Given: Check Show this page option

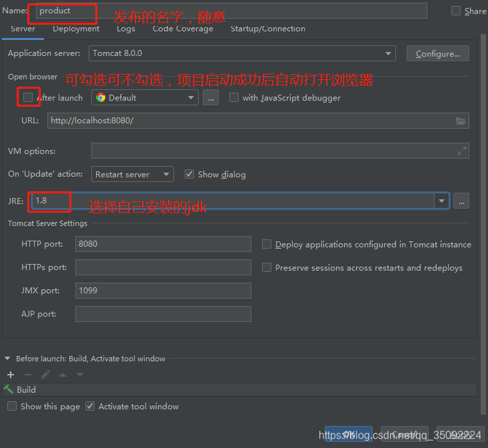Looking at the screenshot, I should (x=12, y=406).
